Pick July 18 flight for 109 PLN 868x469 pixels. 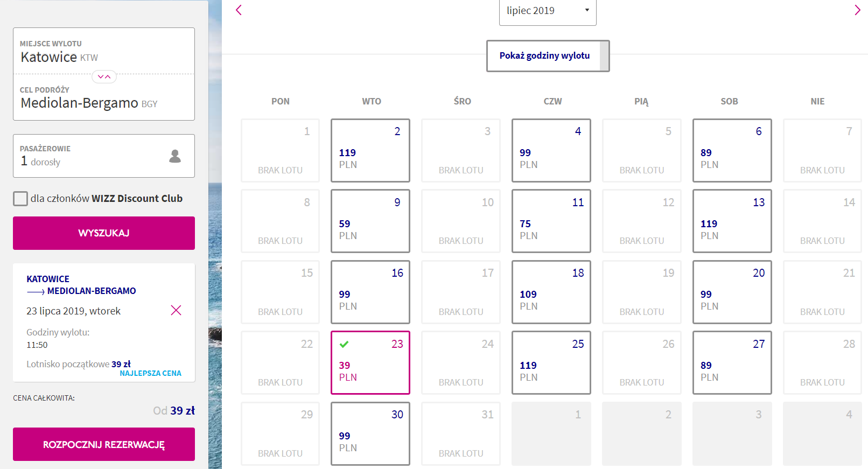[x=551, y=292]
